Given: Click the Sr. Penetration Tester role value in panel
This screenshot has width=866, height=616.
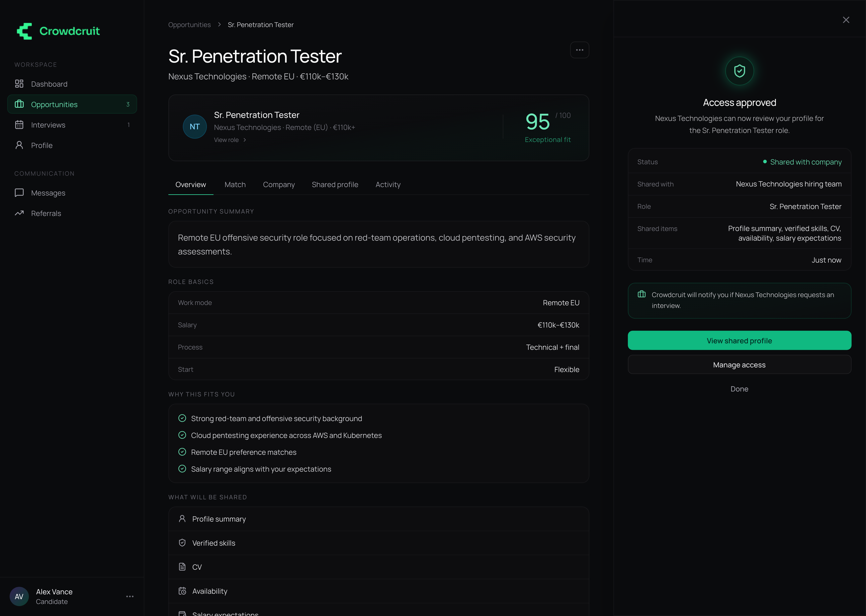Looking at the screenshot, I should [x=805, y=206].
